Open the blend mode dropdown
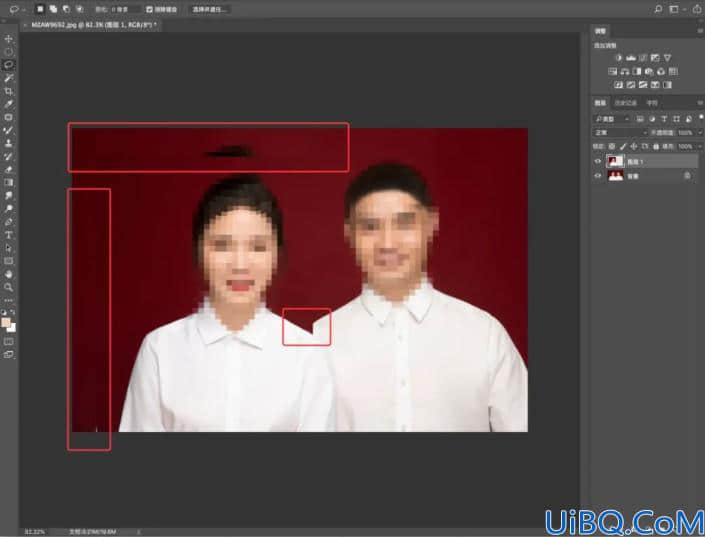 coord(620,133)
